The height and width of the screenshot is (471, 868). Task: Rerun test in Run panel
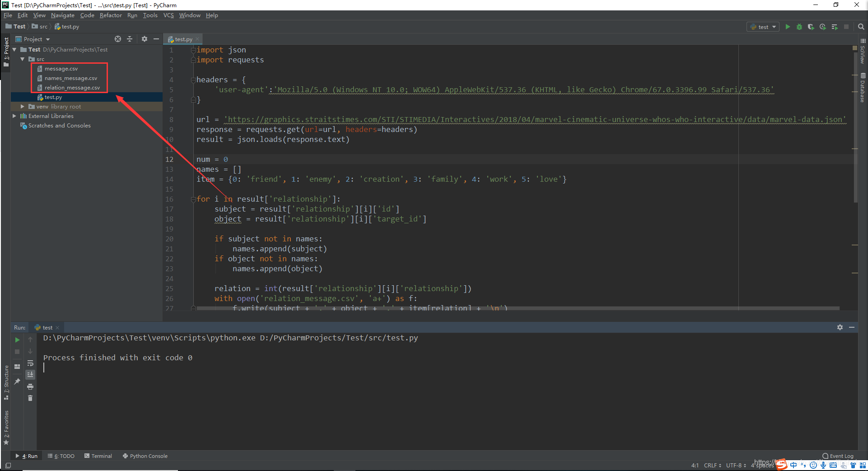17,339
